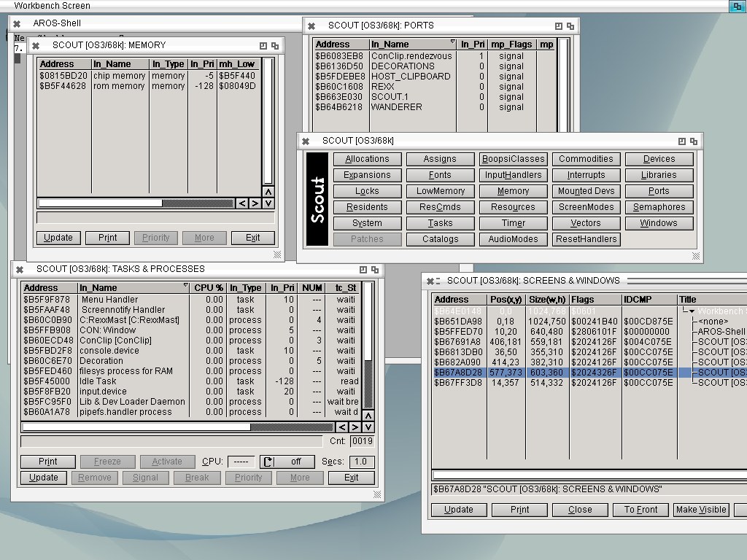Click the zoom gadget of the MEMORY window

263,45
